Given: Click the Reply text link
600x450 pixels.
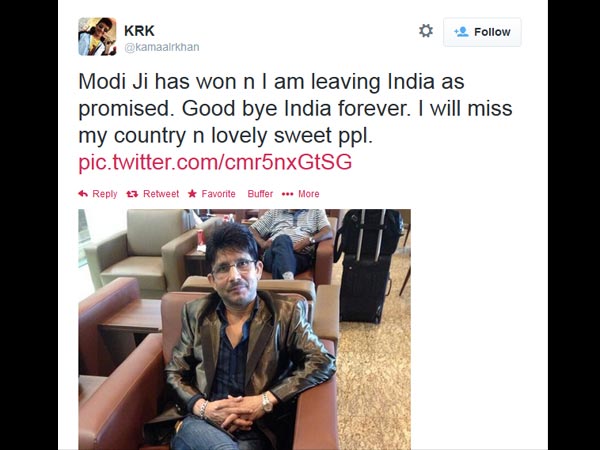Looking at the screenshot, I should click(x=104, y=194).
